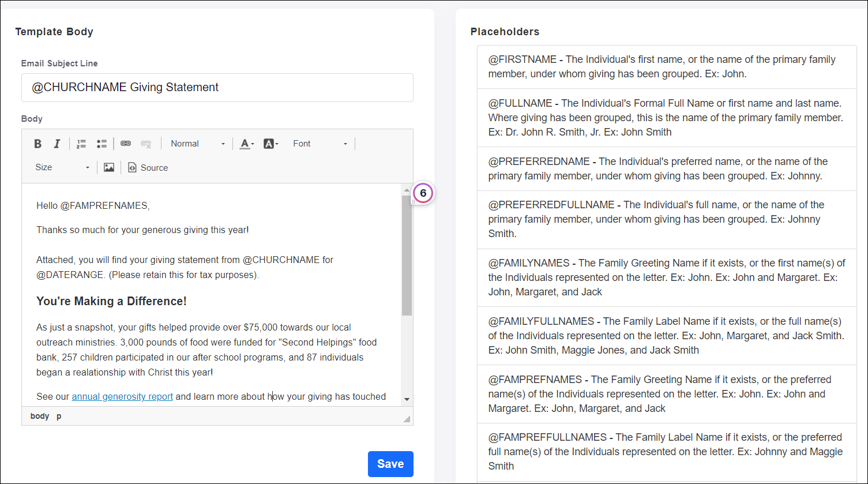
Task: Select the p element in the breadcrumb
Action: click(x=58, y=415)
